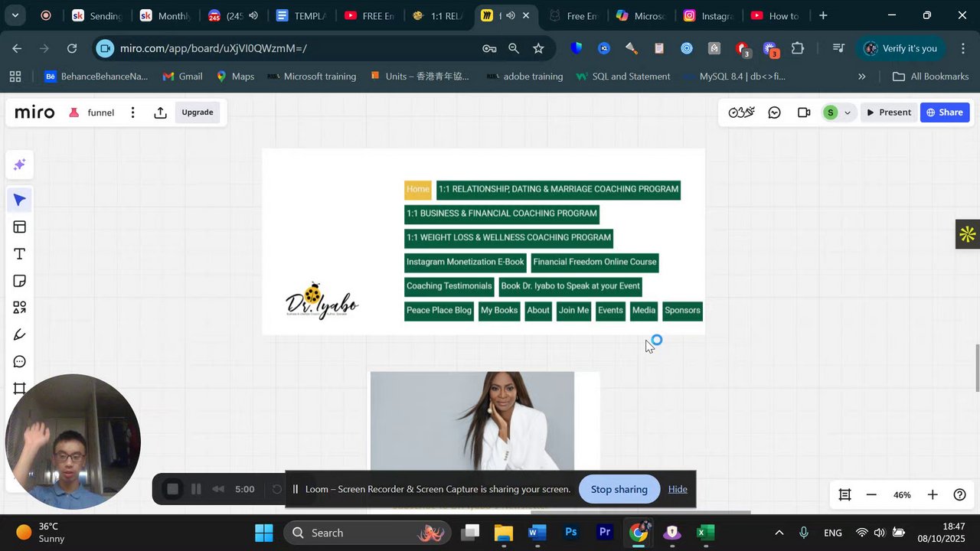Viewport: 980px width, 551px height.
Task: Select the Sticky note tool
Action: click(19, 281)
